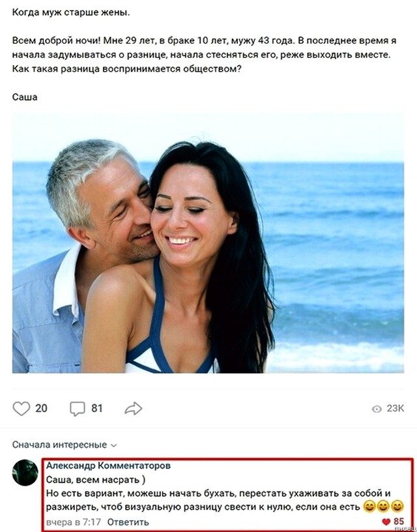Click the comment text Саша, всем насрать
Image resolution: width=417 pixels, height=532 pixels.
pos(96,480)
